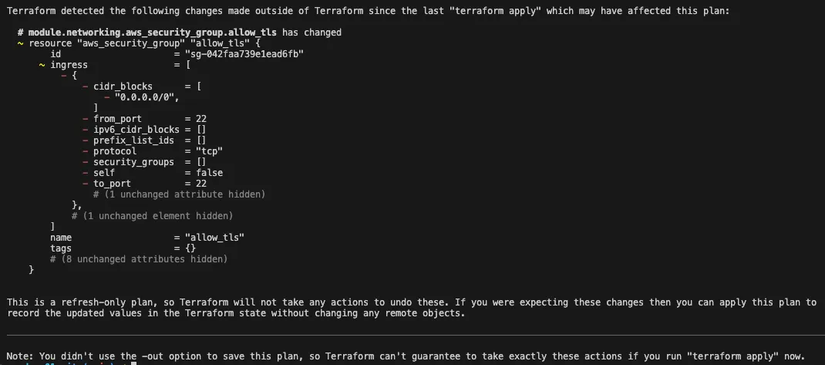Click the red minus before opening brace
The width and height of the screenshot is (825, 365).
(x=64, y=76)
